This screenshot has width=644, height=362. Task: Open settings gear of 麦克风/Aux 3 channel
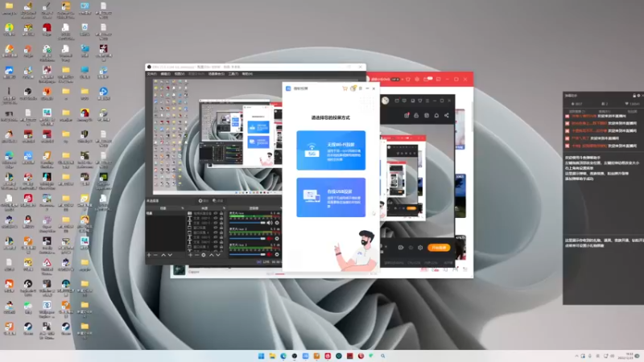[x=277, y=254]
